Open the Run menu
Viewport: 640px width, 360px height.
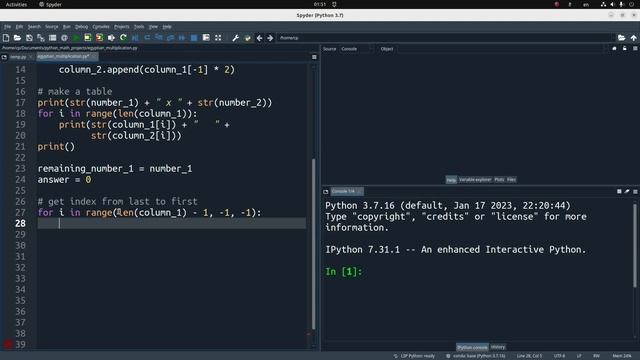click(67, 27)
